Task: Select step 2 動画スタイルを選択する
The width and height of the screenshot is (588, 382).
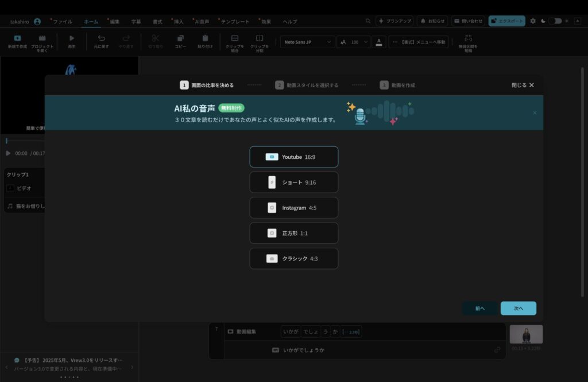Action: pyautogui.click(x=307, y=85)
